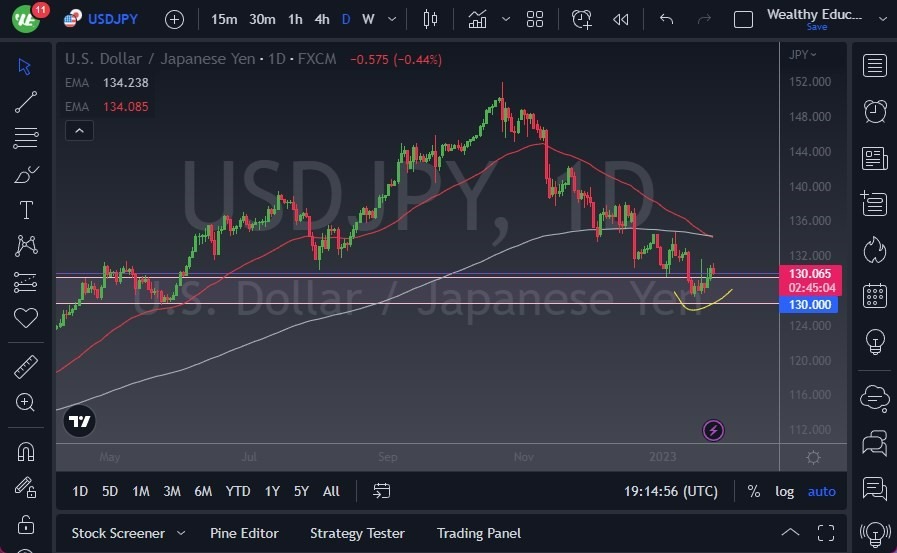The width and height of the screenshot is (897, 553).
Task: Open the Indicators panel
Action: pyautogui.click(x=477, y=19)
